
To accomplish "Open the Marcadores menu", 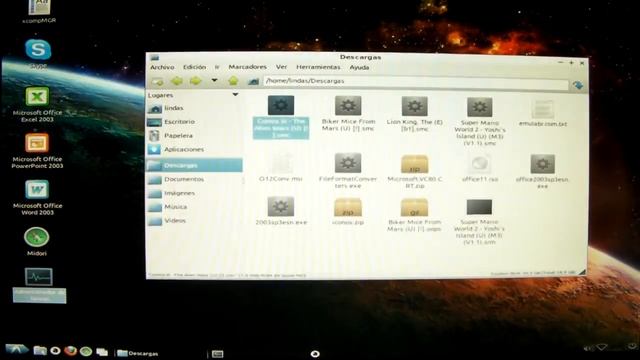I will click(x=247, y=67).
